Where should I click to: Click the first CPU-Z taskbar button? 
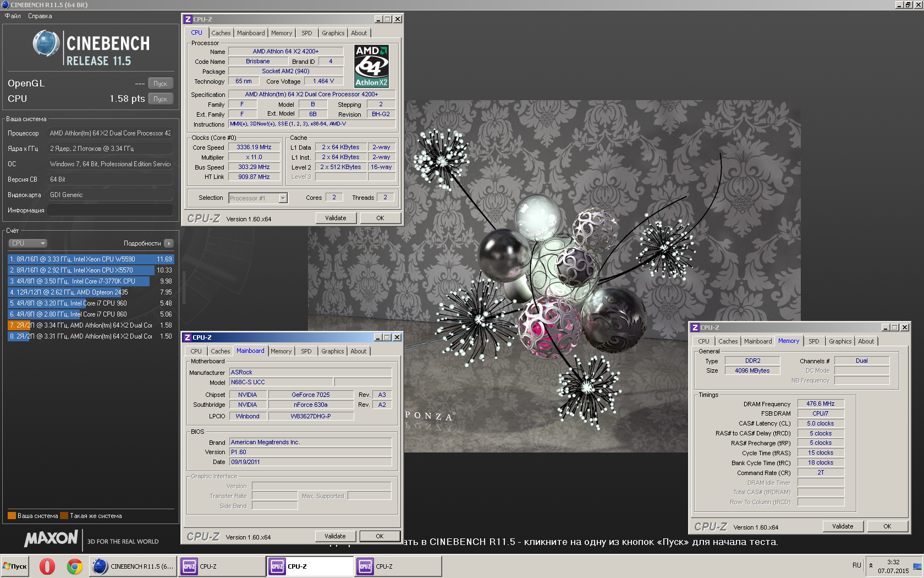click(222, 566)
